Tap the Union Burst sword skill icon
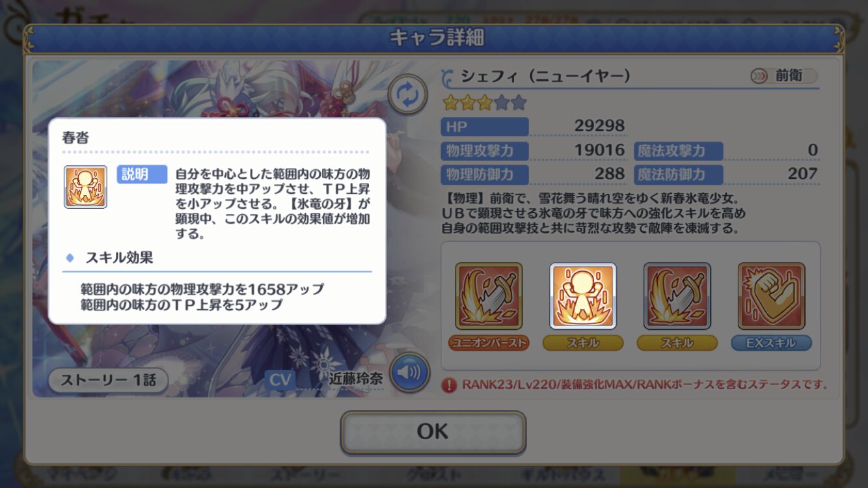 coord(489,296)
